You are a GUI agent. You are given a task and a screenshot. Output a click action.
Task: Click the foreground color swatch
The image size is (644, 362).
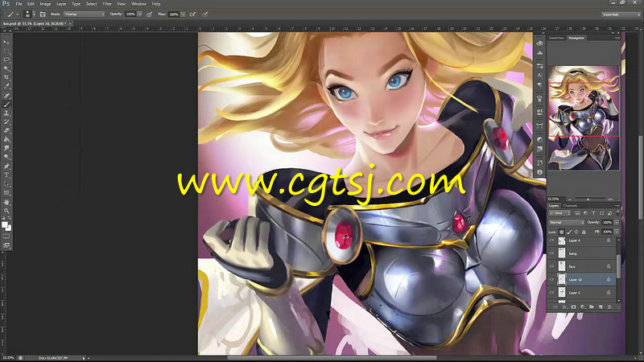tap(5, 224)
